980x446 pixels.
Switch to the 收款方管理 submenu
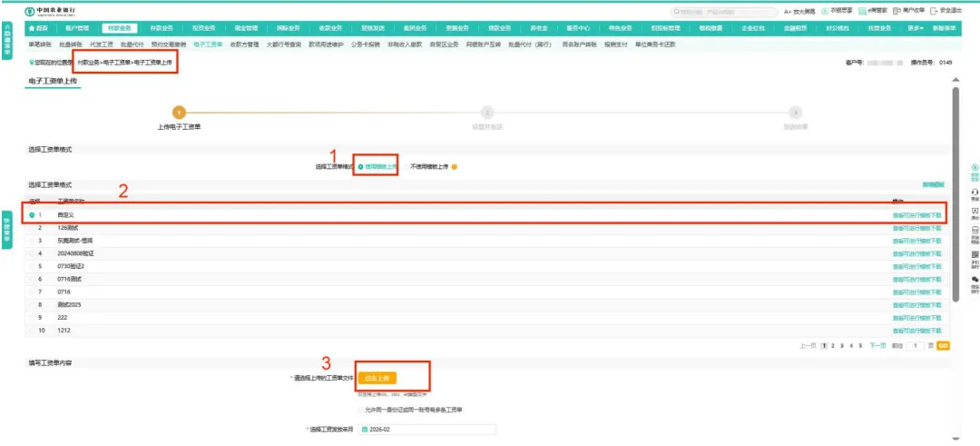click(244, 45)
